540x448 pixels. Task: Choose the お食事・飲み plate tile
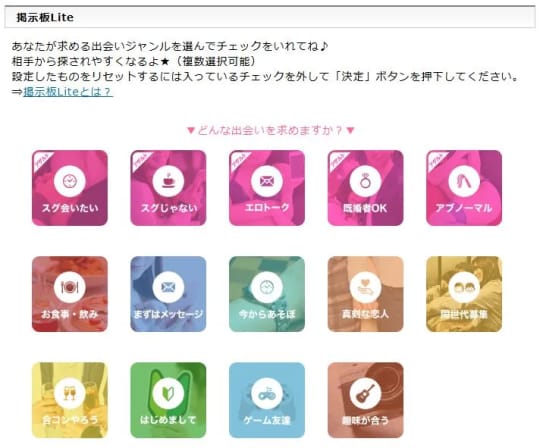[70, 294]
